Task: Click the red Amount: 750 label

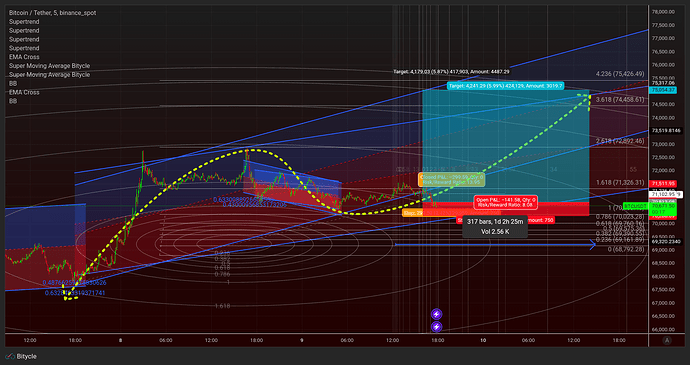Action: tap(541, 220)
